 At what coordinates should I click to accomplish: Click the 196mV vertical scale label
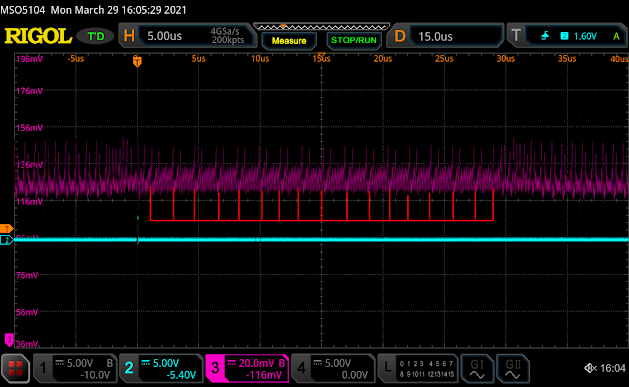pyautogui.click(x=29, y=59)
